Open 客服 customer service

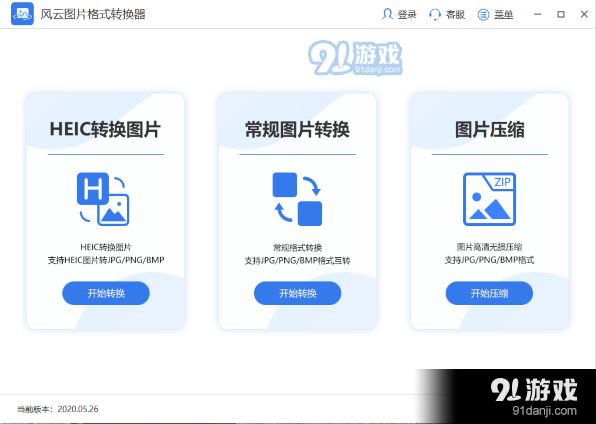tap(455, 14)
